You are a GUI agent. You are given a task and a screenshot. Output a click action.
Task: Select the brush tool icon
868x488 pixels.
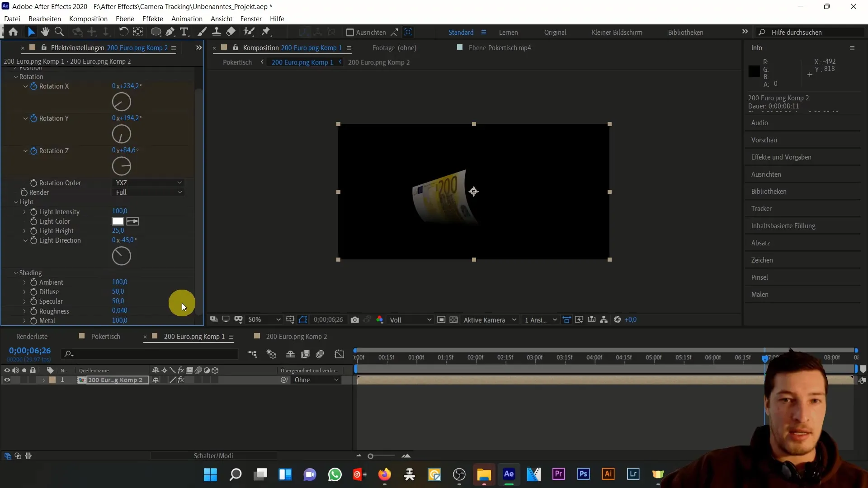click(202, 32)
